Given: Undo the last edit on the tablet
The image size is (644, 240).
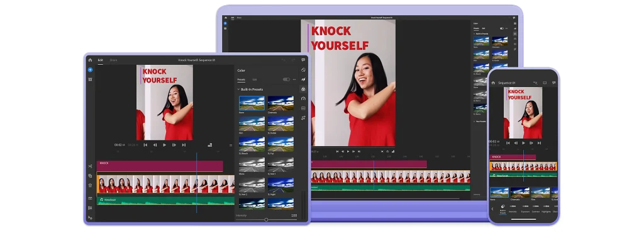Looking at the screenshot, I should tap(284, 60).
